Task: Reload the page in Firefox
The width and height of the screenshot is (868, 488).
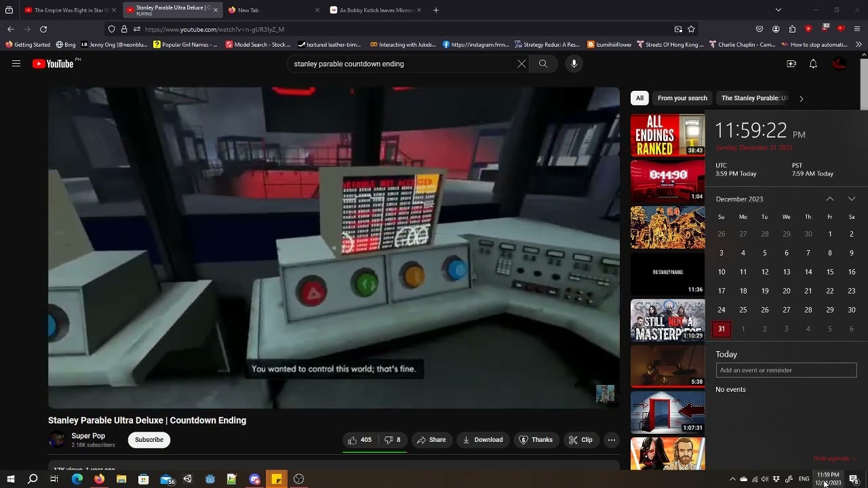Action: pos(43,29)
